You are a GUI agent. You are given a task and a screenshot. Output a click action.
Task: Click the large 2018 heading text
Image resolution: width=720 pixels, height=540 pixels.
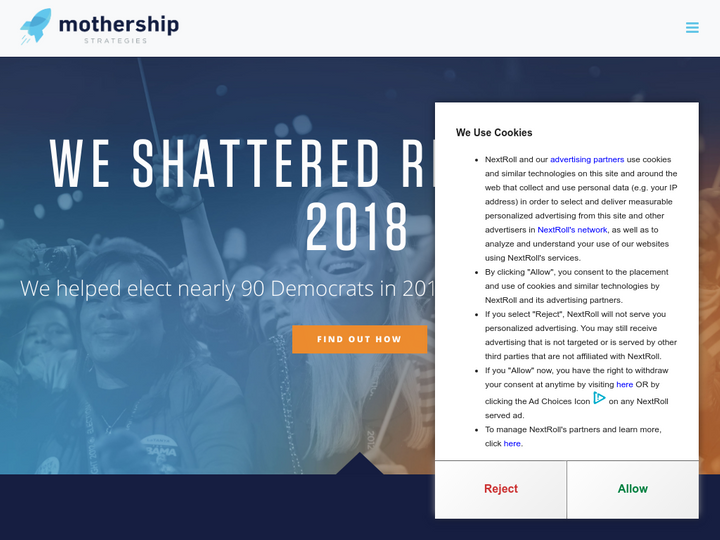[357, 227]
